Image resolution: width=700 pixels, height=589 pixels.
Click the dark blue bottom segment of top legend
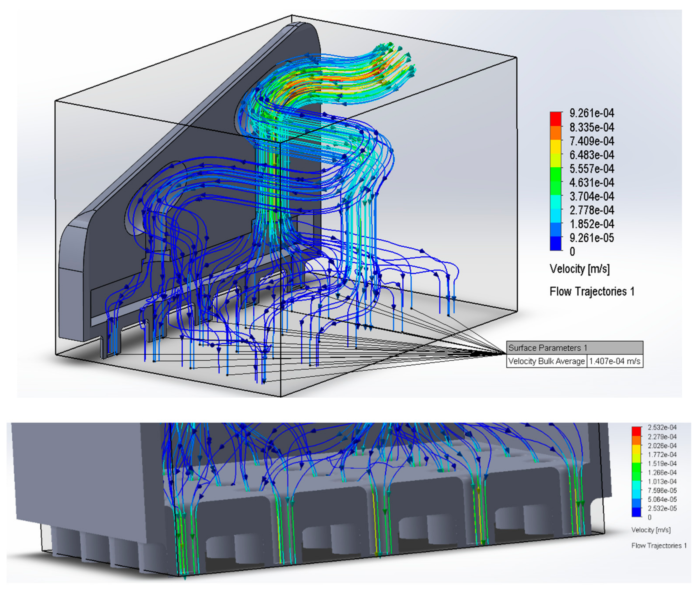[x=555, y=243]
